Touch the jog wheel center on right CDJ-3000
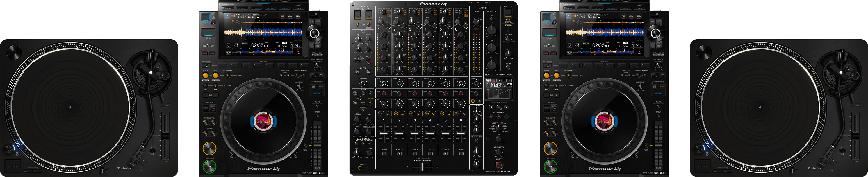Viewport: 868px width, 177px height. click(x=604, y=121)
